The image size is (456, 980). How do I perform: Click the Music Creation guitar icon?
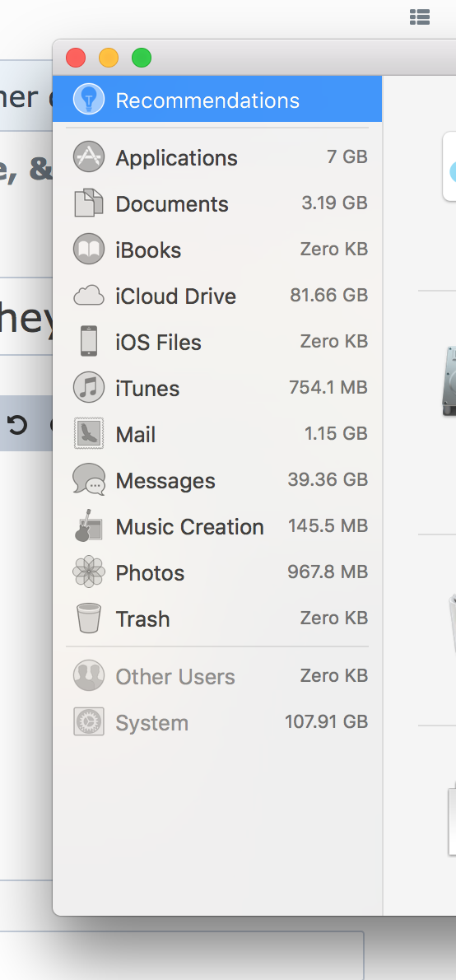(88, 526)
